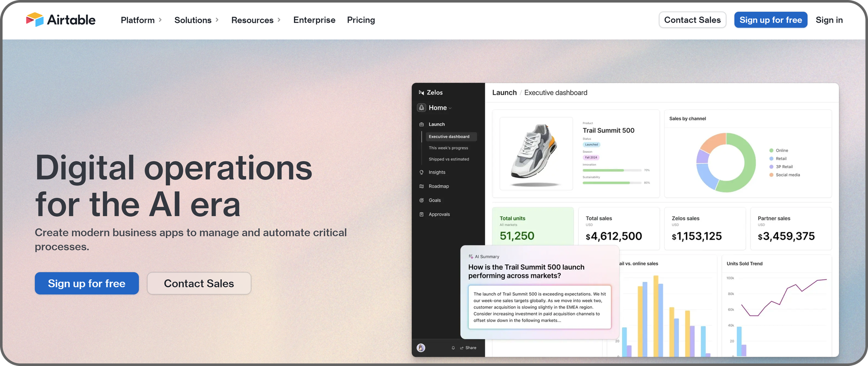Viewport: 868px width, 366px height.
Task: Open Roadmap in the sidebar
Action: coord(439,186)
